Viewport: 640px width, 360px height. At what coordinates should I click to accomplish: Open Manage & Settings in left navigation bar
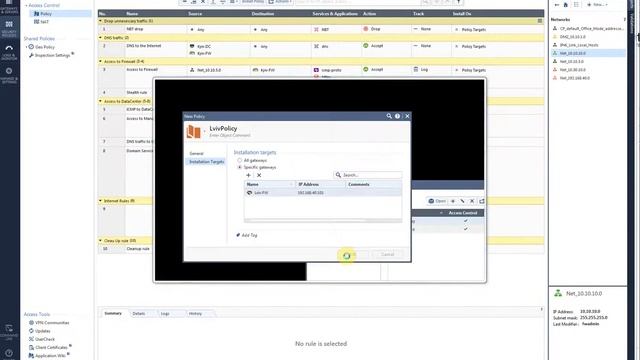pyautogui.click(x=9, y=76)
